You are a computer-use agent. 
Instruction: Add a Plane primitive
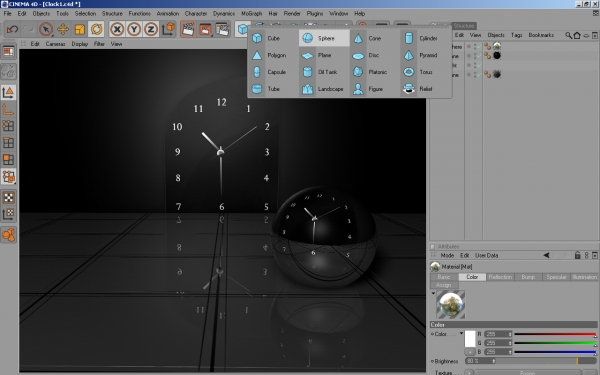pos(324,55)
